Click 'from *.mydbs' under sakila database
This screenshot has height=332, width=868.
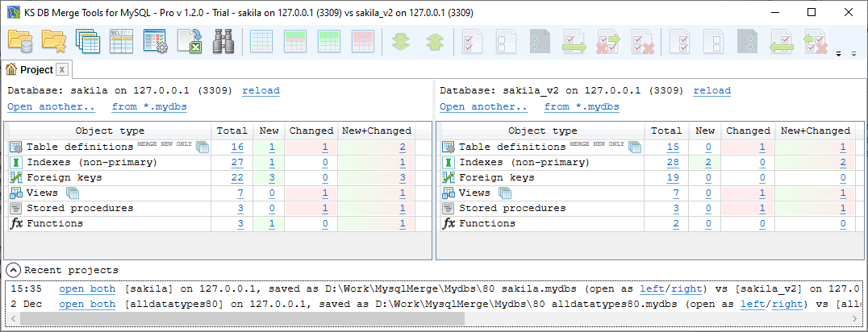tap(149, 107)
